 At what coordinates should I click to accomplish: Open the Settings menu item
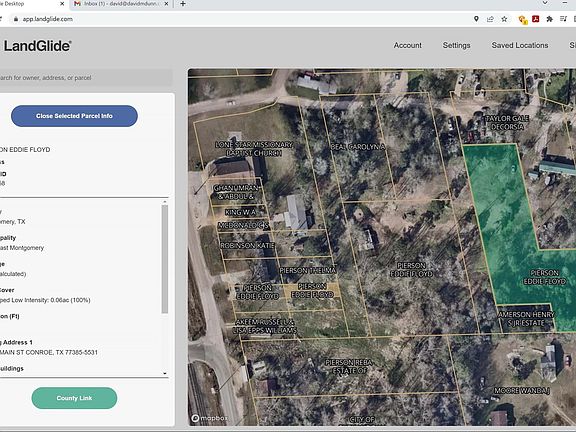[456, 45]
